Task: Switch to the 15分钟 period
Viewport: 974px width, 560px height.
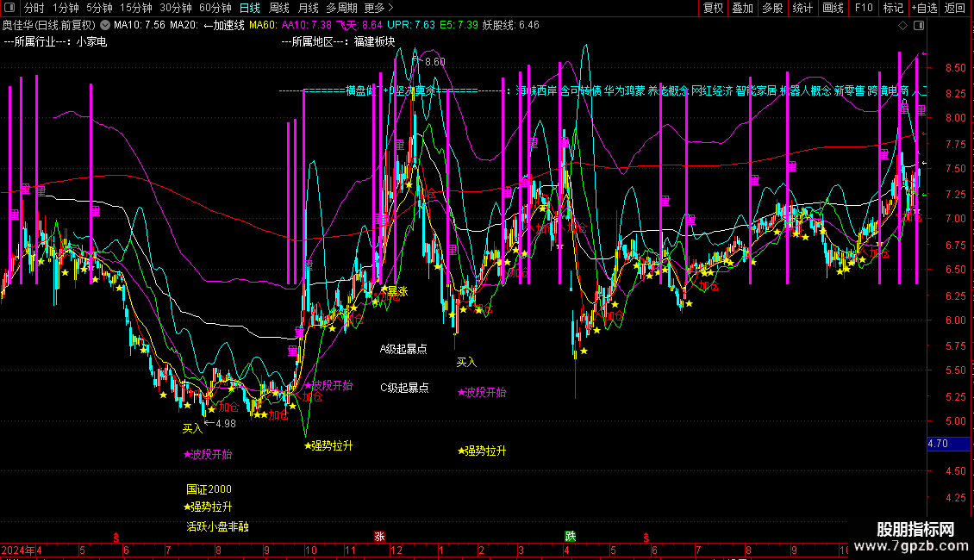Action: 135,8
